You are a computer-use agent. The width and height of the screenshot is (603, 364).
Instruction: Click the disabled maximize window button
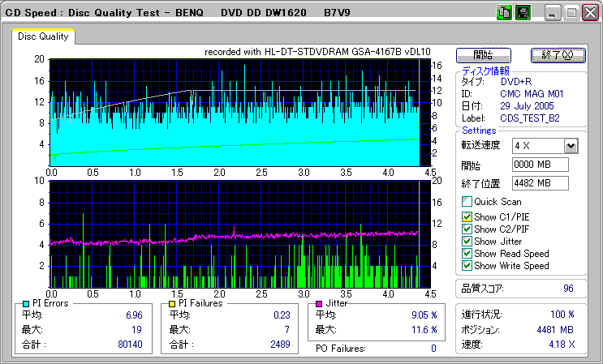(x=571, y=13)
